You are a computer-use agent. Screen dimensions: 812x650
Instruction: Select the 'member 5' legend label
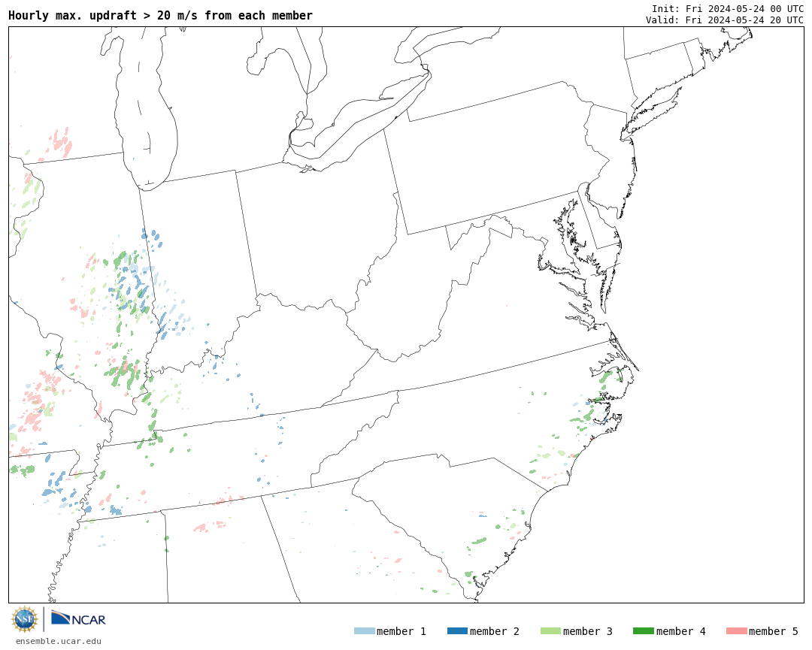point(774,631)
